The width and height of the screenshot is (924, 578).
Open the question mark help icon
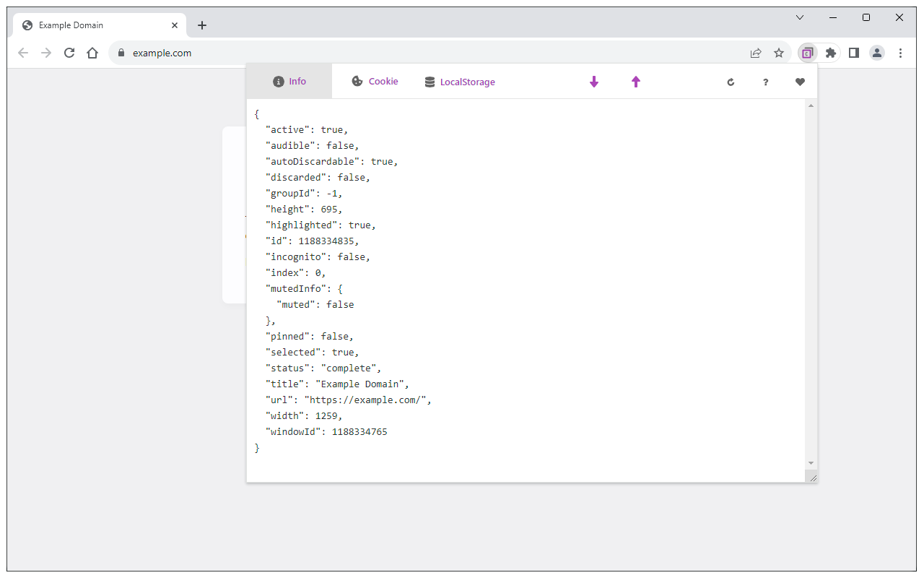[x=765, y=82]
